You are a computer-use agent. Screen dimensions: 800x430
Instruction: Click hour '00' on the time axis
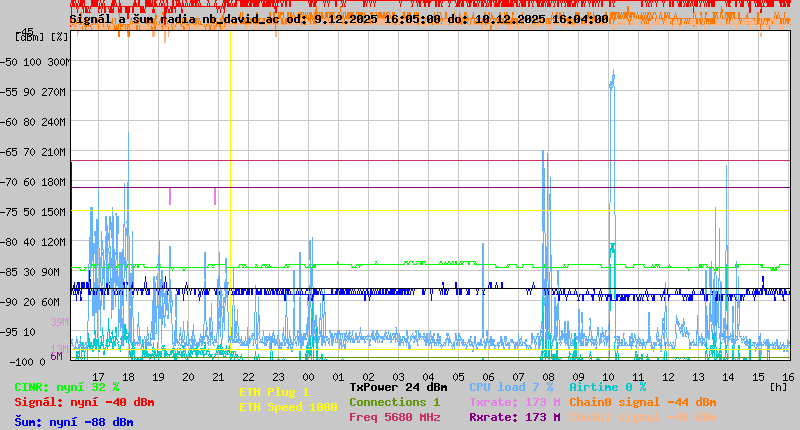[309, 377]
